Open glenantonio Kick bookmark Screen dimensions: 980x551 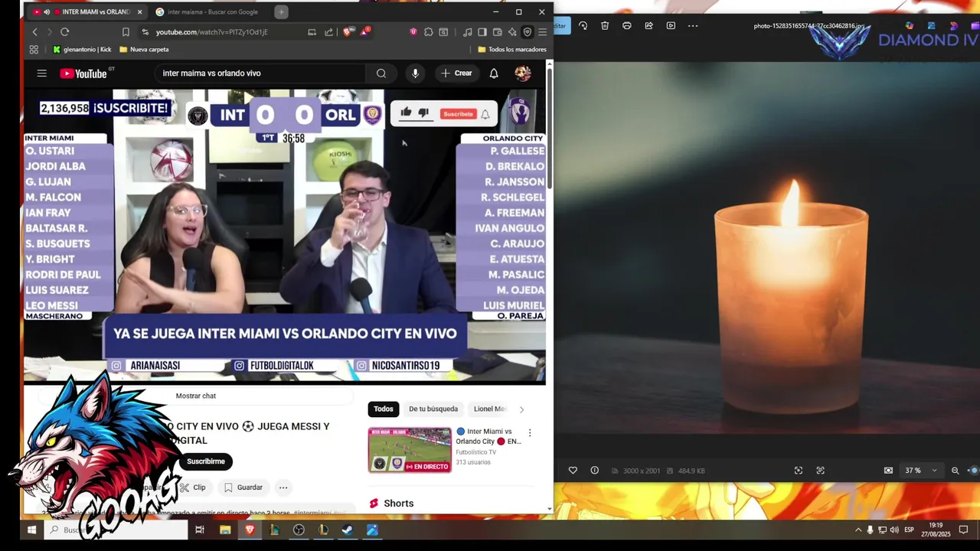tap(82, 50)
